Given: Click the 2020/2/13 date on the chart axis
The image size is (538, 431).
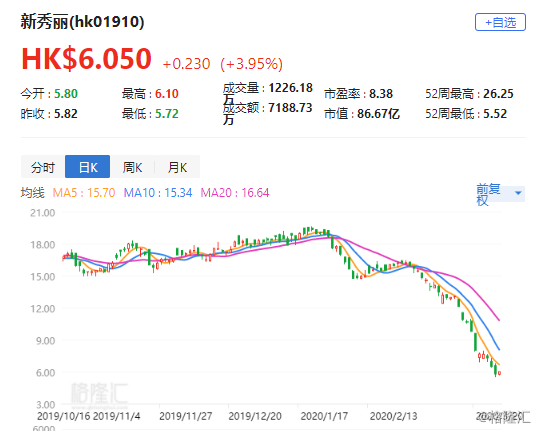Looking at the screenshot, I should coord(394,416).
